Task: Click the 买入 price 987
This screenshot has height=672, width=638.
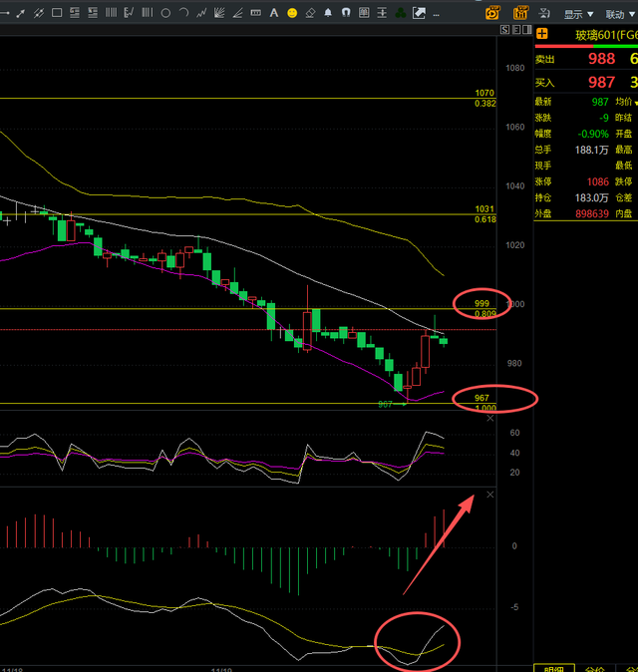Action: 601,82
